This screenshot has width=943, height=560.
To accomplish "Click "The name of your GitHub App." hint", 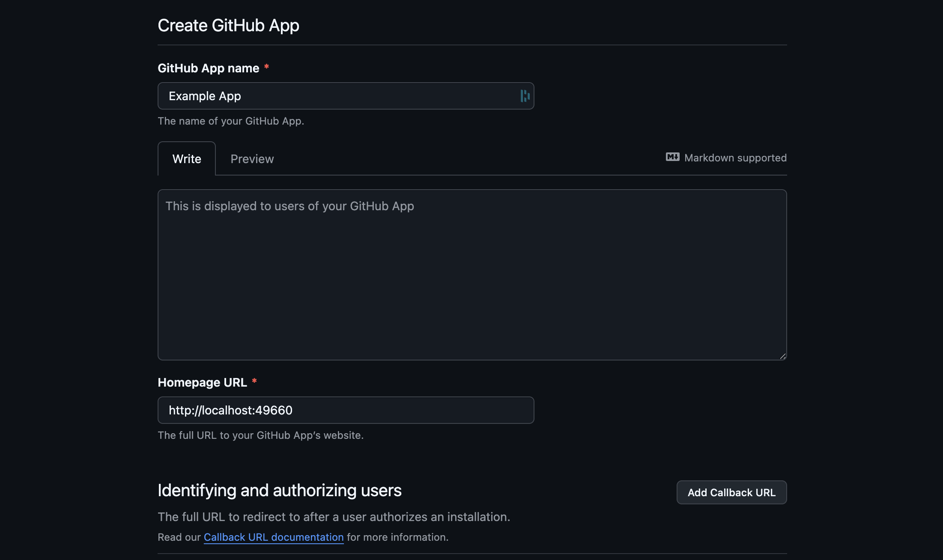I will [x=231, y=121].
